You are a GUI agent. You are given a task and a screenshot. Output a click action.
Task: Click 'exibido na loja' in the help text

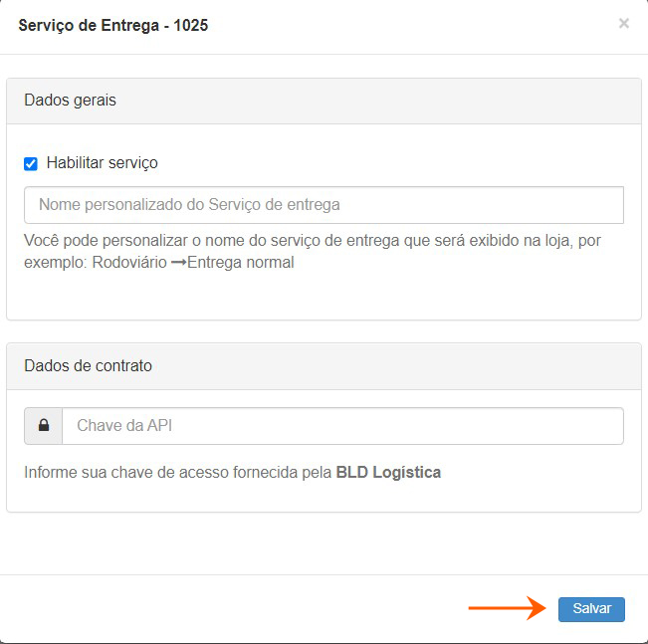tap(529, 241)
